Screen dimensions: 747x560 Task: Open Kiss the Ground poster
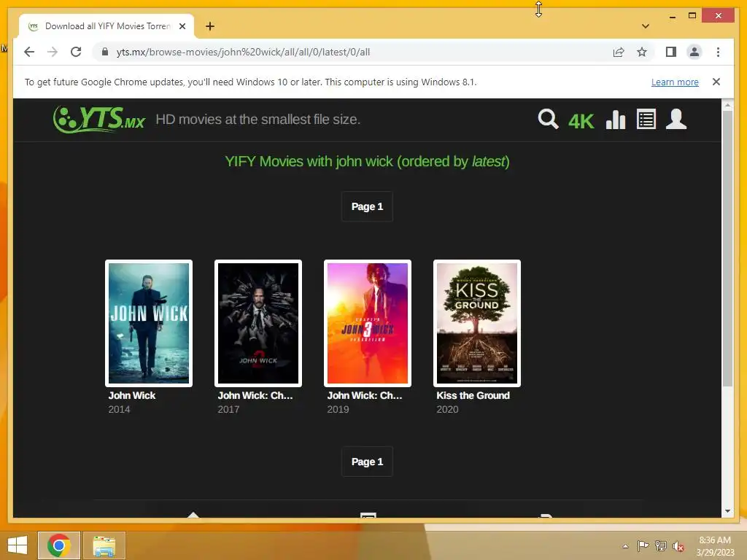(477, 323)
